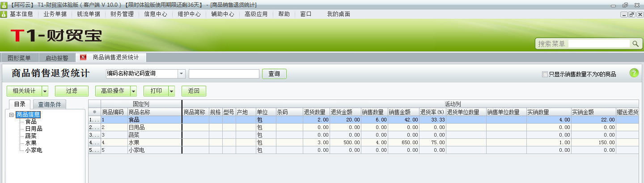Open the 基本信息 menu
The width and height of the screenshot is (644, 183).
point(21,14)
